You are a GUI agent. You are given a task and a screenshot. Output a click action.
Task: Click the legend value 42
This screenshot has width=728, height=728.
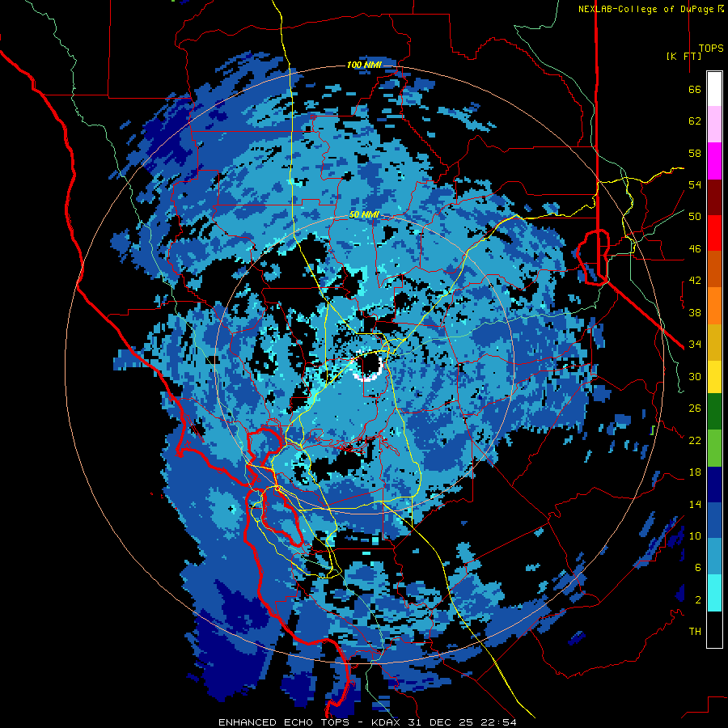(x=695, y=281)
